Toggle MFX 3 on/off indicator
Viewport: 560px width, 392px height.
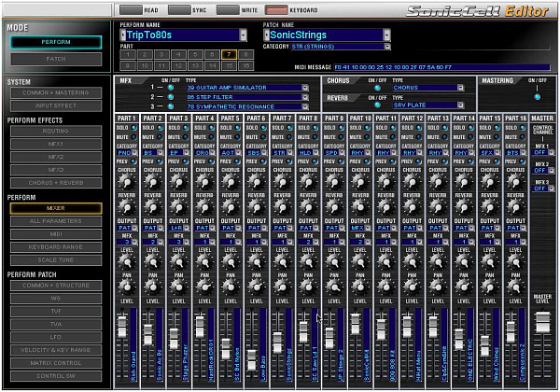tap(171, 106)
